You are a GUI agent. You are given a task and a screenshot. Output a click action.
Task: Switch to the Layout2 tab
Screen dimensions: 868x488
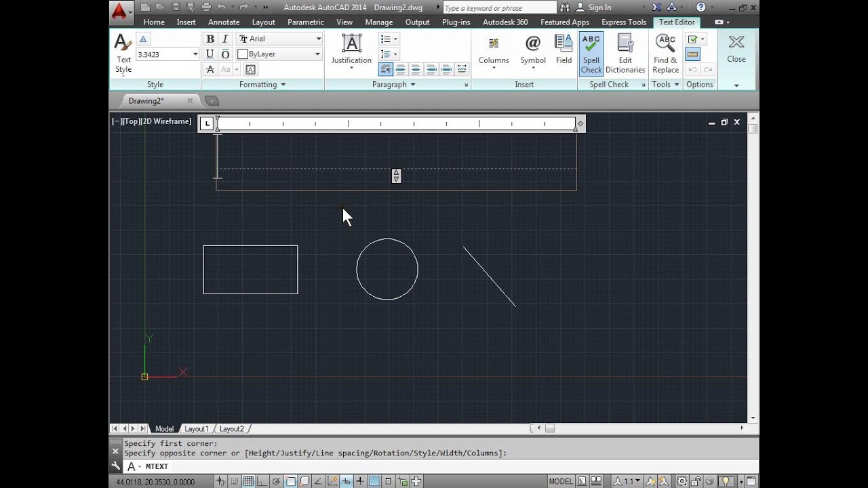[231, 429]
